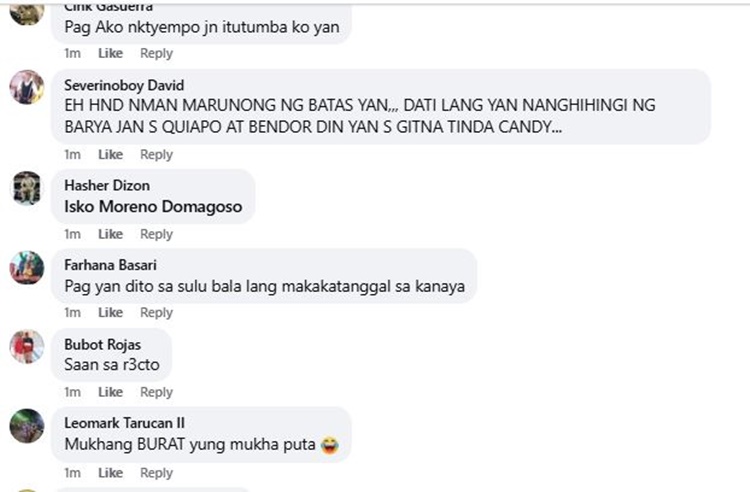Open the tagged Isko Moreno Domagoso link
This screenshot has height=492, width=750.
(x=153, y=207)
